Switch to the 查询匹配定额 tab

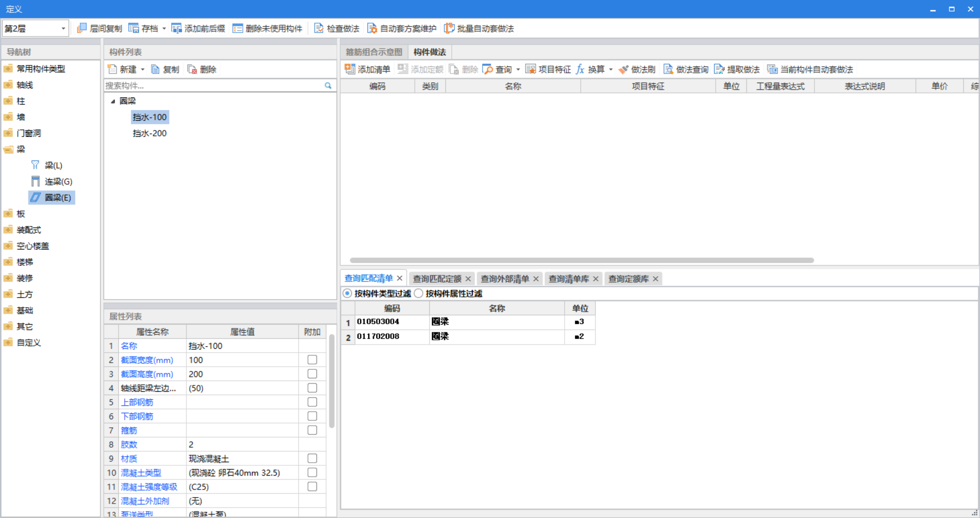click(x=437, y=279)
